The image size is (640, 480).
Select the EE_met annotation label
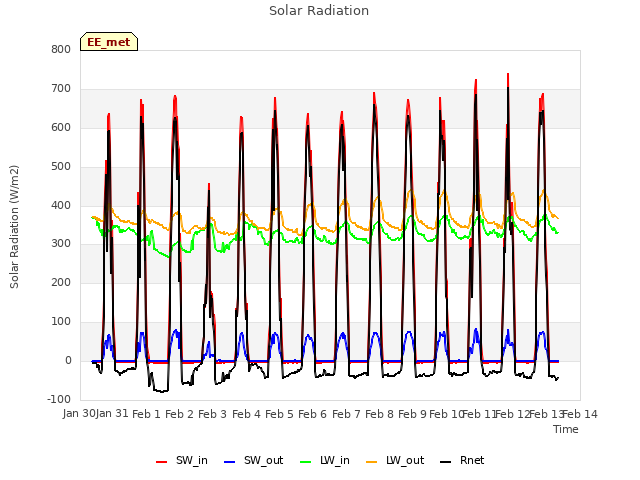point(109,42)
